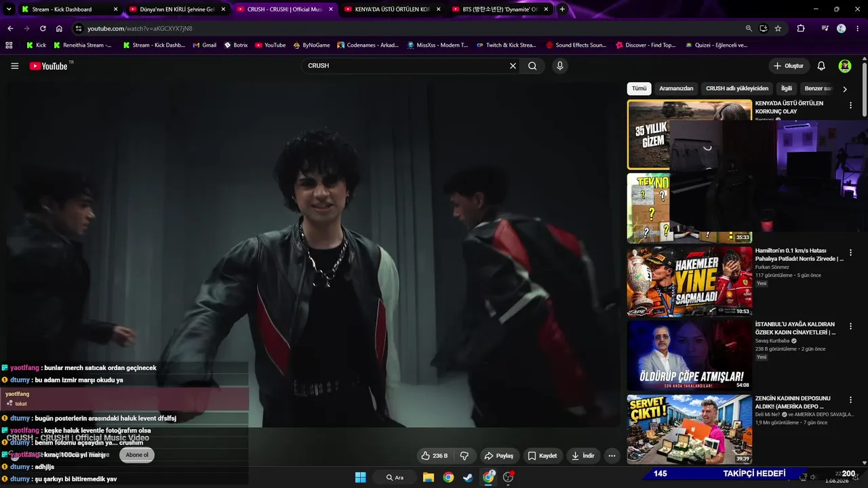Screen dimensions: 868x488
Task: Open the Kick bookmark
Action: 37,45
